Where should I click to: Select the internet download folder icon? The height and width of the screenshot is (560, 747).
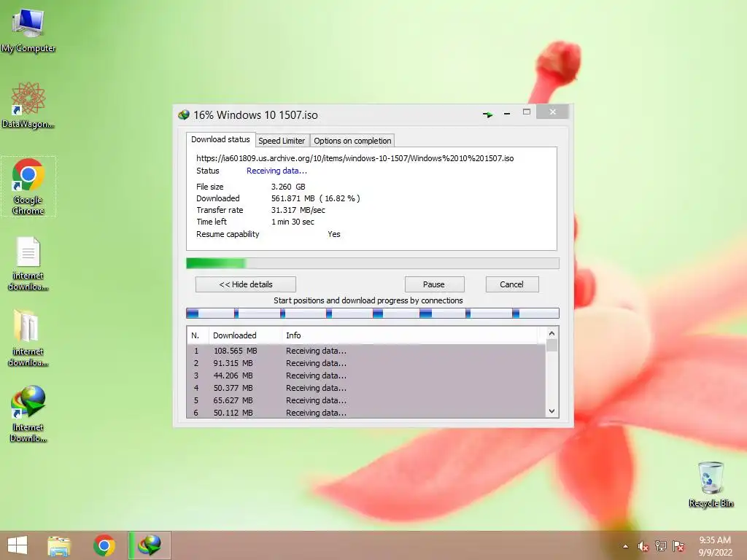tap(28, 338)
